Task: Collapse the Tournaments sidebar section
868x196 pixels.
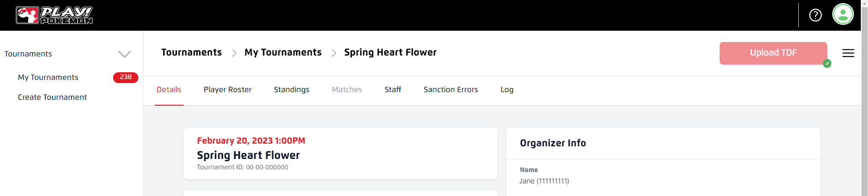Action: pyautogui.click(x=124, y=54)
